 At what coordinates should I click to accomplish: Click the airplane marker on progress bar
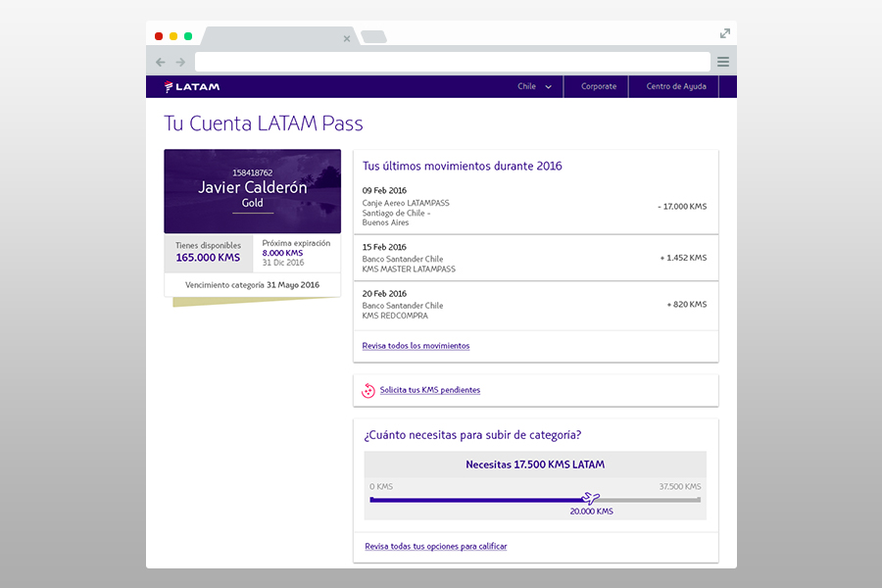tap(590, 498)
